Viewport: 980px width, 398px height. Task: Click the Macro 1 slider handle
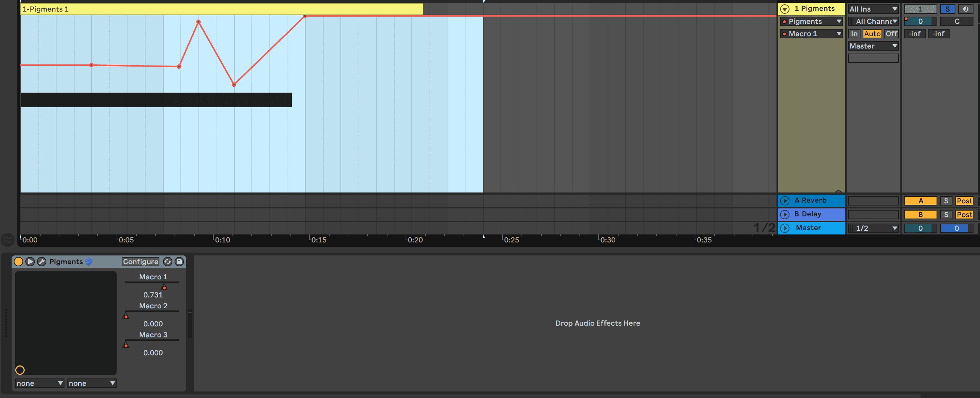click(x=164, y=287)
